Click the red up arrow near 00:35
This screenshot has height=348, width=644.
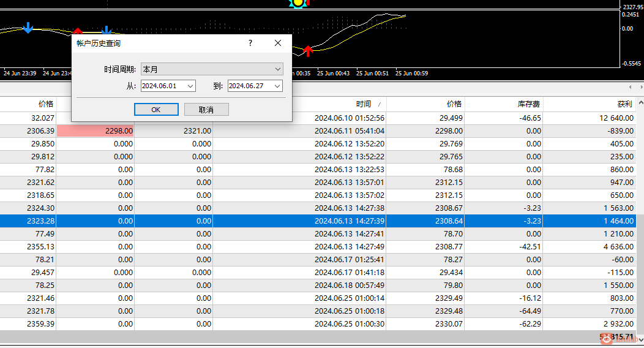tap(308, 51)
